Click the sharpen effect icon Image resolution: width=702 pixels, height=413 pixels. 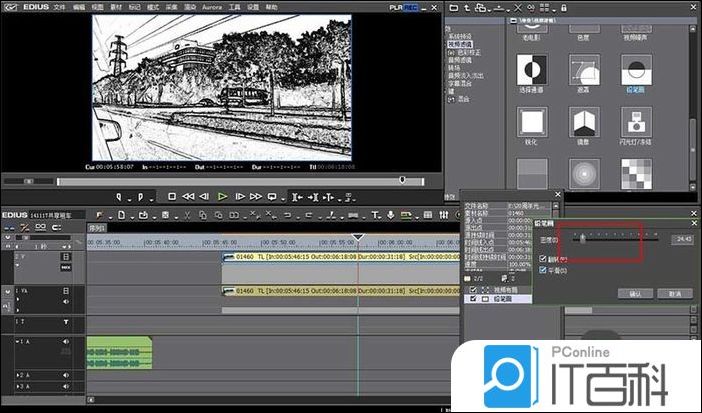click(530, 122)
